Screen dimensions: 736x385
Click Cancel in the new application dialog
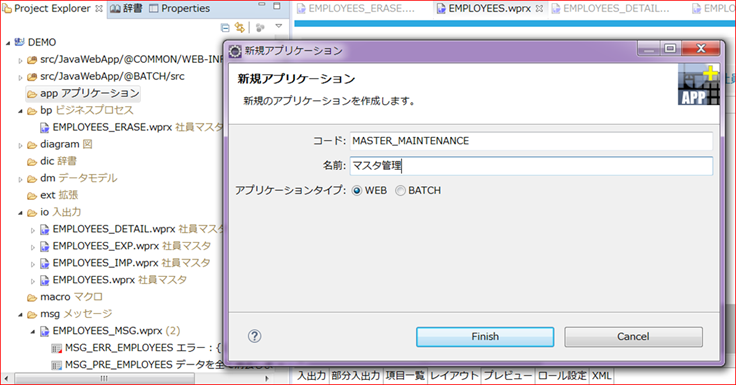pos(633,337)
